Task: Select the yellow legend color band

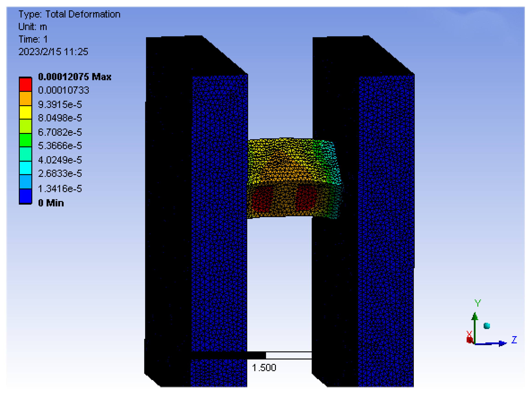Action: click(x=25, y=112)
